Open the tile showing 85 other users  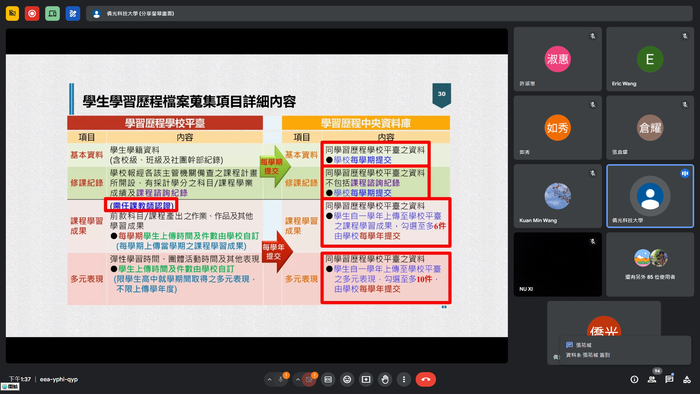click(650, 265)
